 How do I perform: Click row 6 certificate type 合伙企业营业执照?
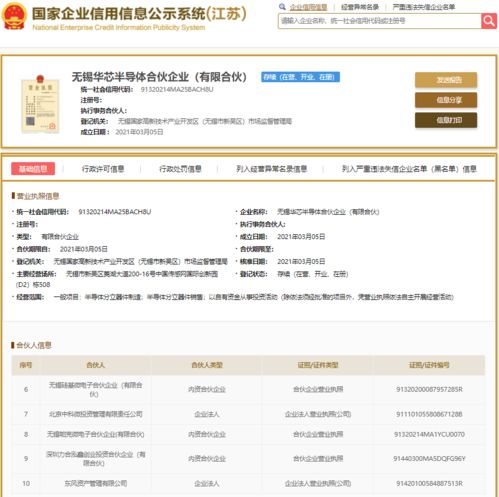point(318,389)
